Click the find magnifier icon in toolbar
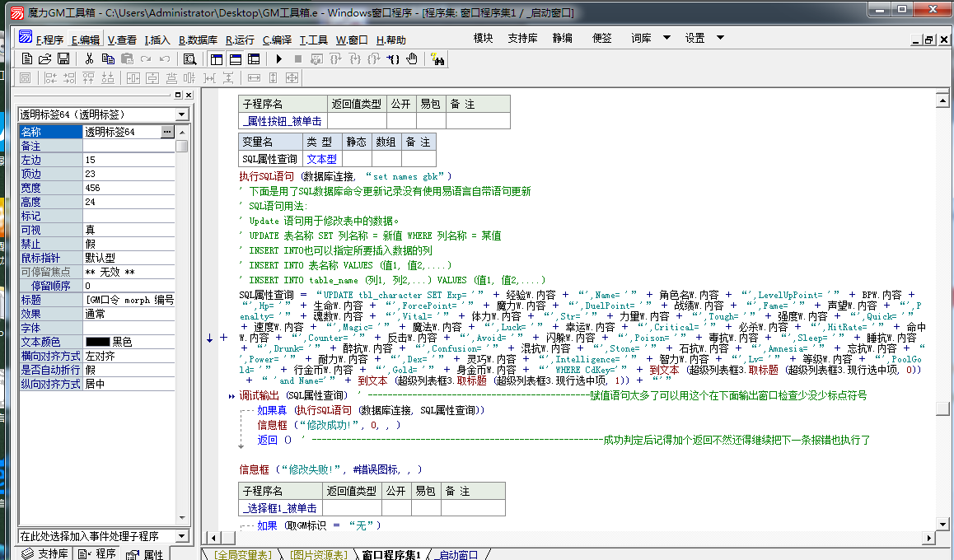Image resolution: width=954 pixels, height=560 pixels. pyautogui.click(x=189, y=58)
